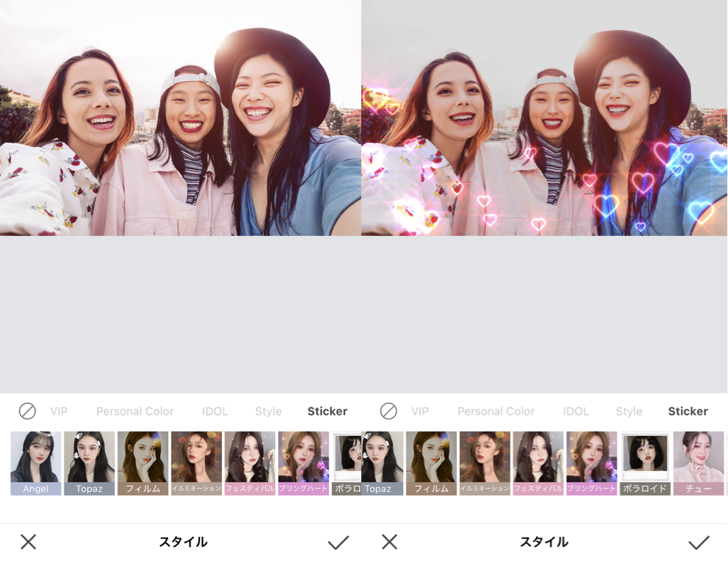The image size is (728, 565).
Task: Click the edited photo preview with heart stickers
Action: tap(544, 117)
